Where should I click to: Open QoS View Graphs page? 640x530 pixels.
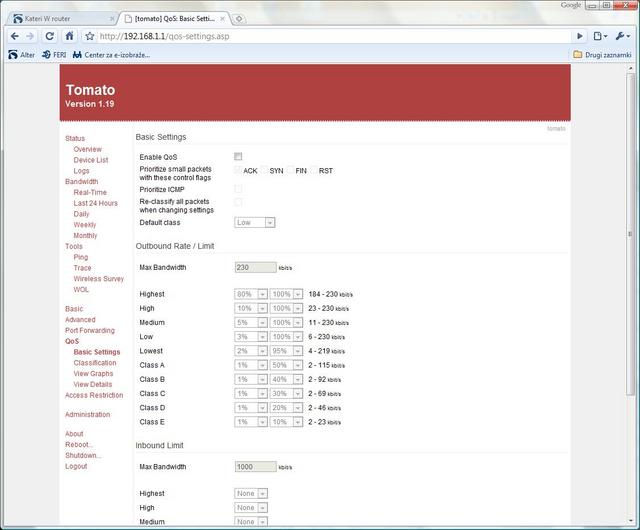93,374
